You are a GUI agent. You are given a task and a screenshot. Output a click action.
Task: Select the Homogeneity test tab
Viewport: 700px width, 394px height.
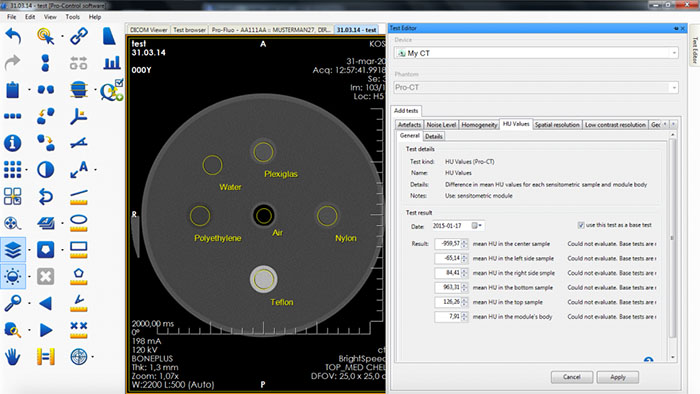pyautogui.click(x=479, y=124)
